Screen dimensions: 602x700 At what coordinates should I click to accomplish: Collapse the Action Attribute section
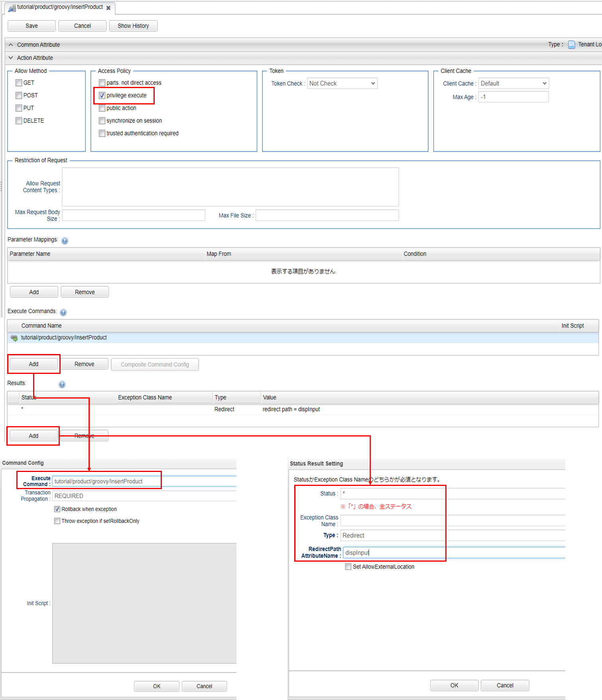[x=11, y=58]
